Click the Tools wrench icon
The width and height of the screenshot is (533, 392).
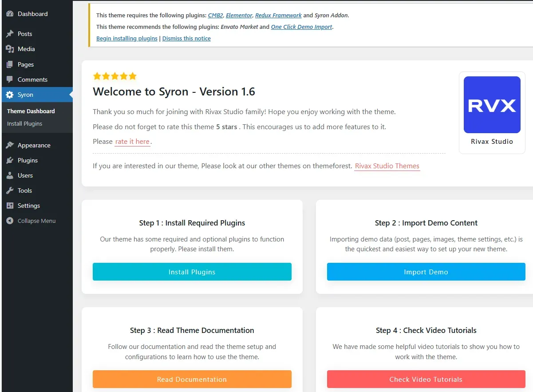(x=10, y=190)
